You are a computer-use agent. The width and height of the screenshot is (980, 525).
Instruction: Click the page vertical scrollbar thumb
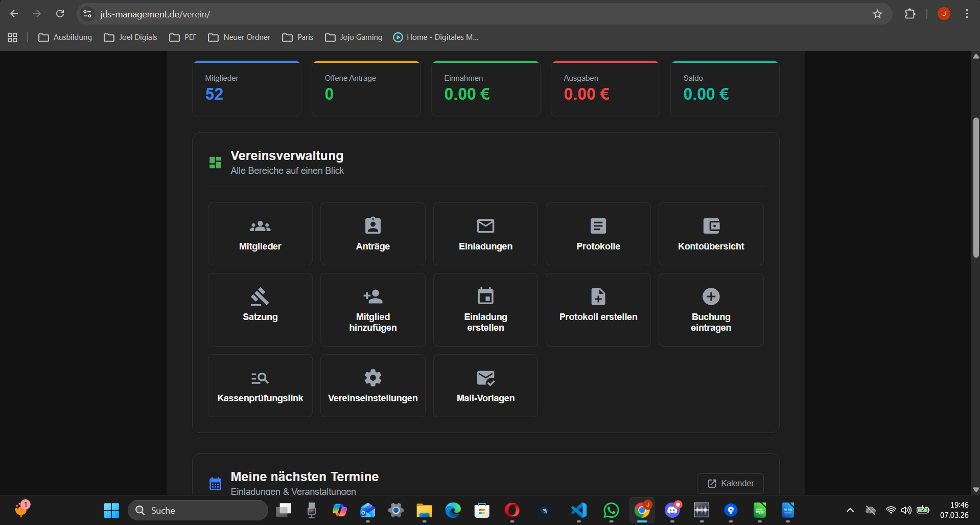(x=976, y=187)
